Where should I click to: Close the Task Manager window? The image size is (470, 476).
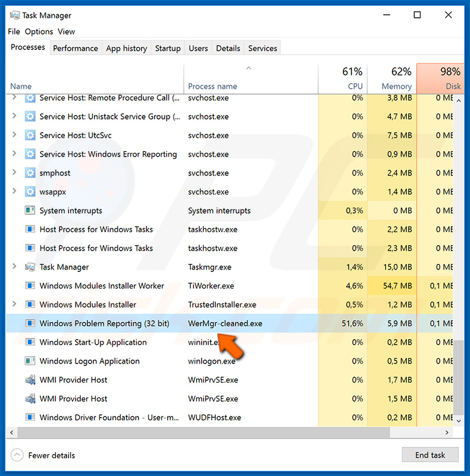tap(449, 15)
